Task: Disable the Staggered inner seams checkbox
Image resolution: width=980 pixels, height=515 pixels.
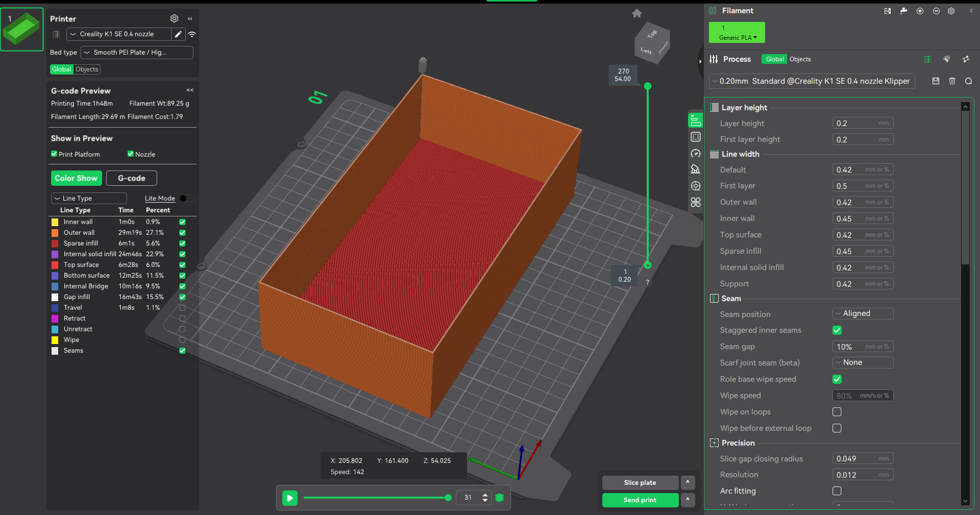Action: 837,330
